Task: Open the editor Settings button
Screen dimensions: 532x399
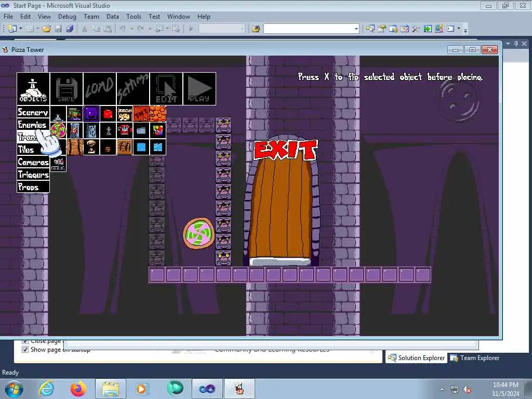Action: 133,88
